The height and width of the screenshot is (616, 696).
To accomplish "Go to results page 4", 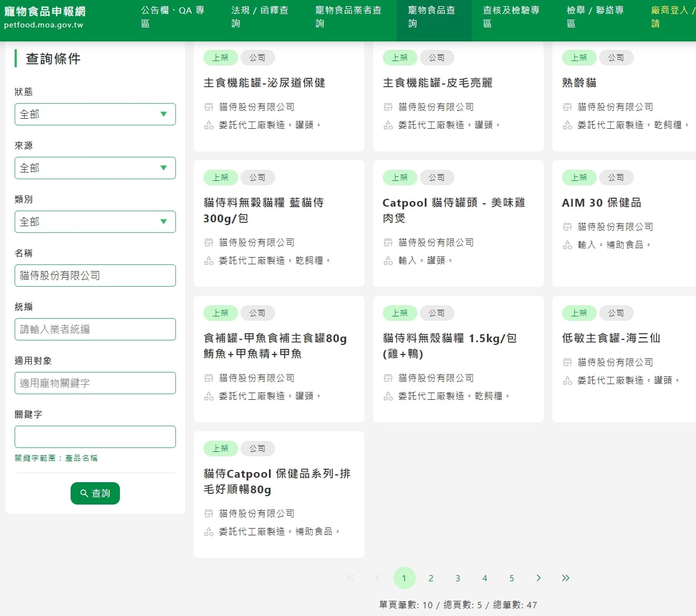I will [485, 578].
